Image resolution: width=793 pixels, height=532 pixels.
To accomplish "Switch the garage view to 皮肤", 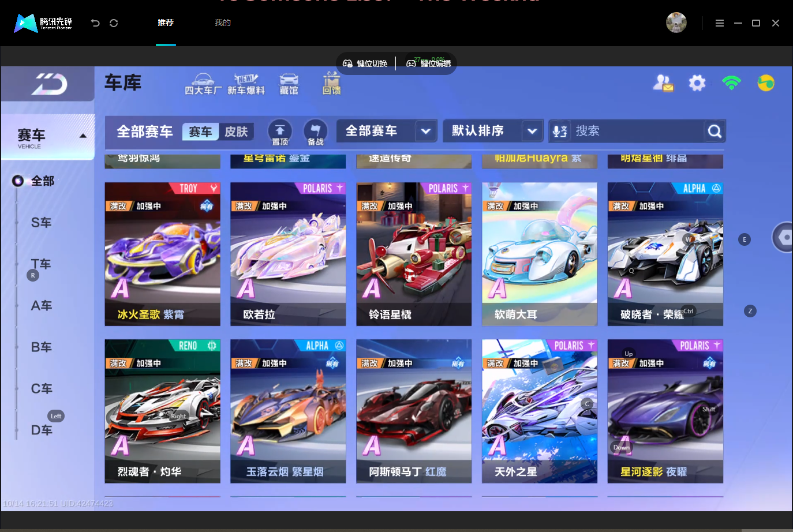I will pos(236,132).
